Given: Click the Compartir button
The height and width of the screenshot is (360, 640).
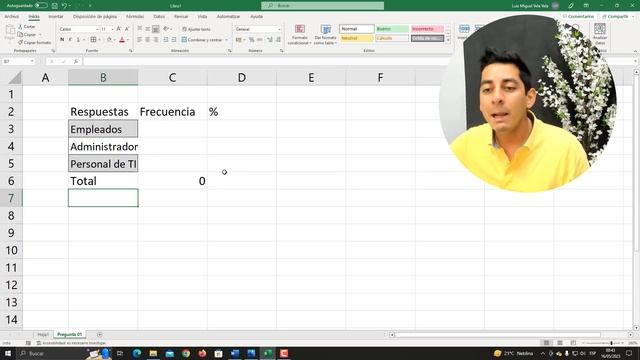Looking at the screenshot, I should coord(617,16).
